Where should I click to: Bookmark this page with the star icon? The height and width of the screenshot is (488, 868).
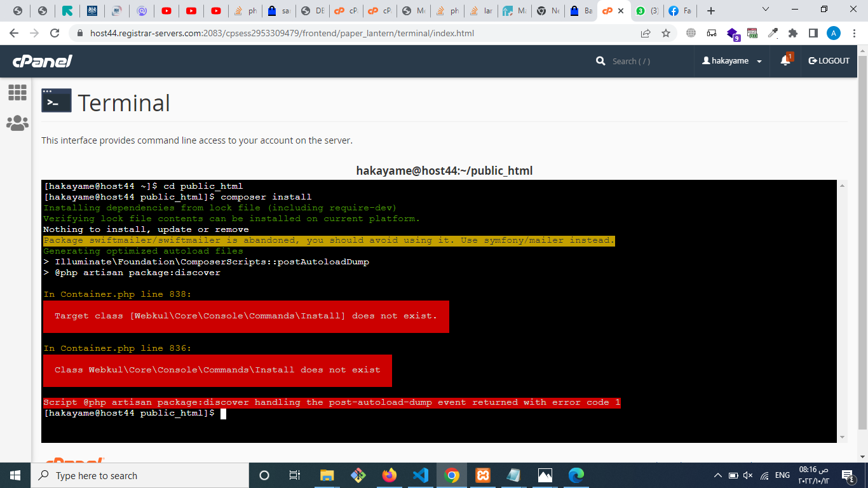(666, 33)
